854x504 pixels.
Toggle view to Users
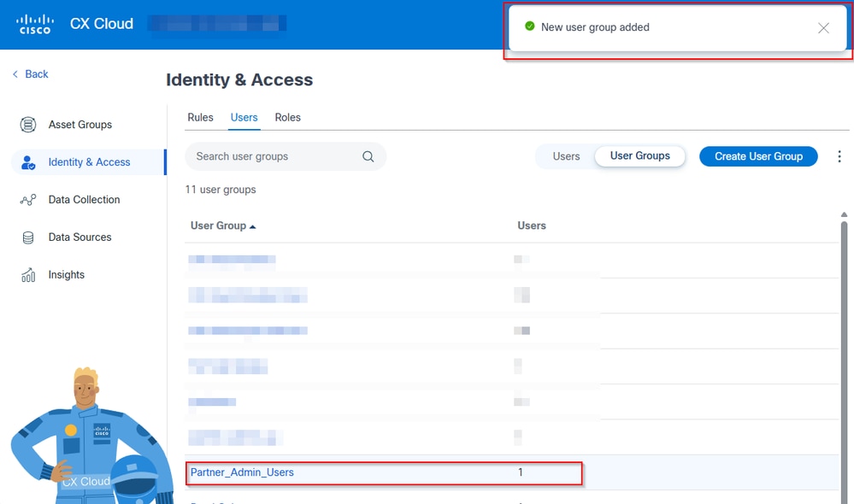click(566, 156)
